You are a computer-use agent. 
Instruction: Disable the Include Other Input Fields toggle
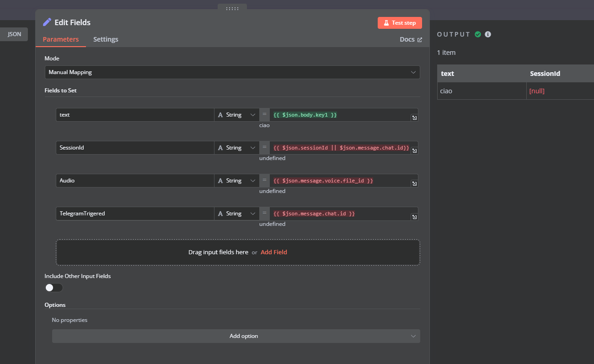54,287
